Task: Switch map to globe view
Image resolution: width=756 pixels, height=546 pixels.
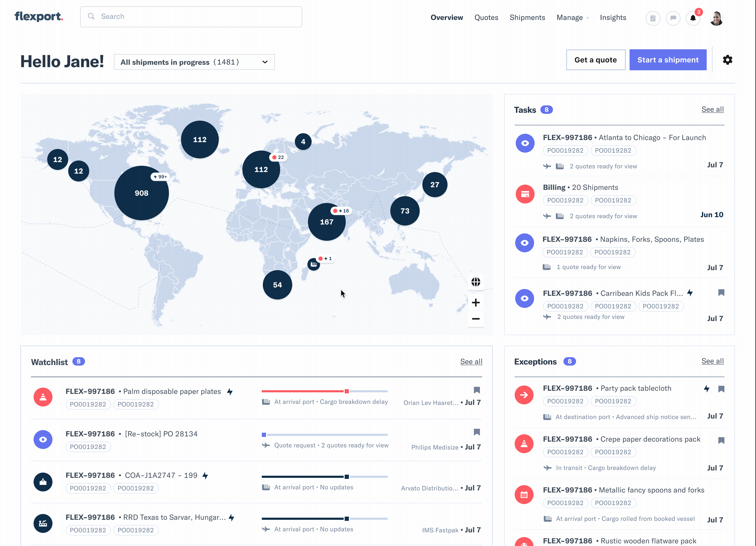Action: (476, 282)
